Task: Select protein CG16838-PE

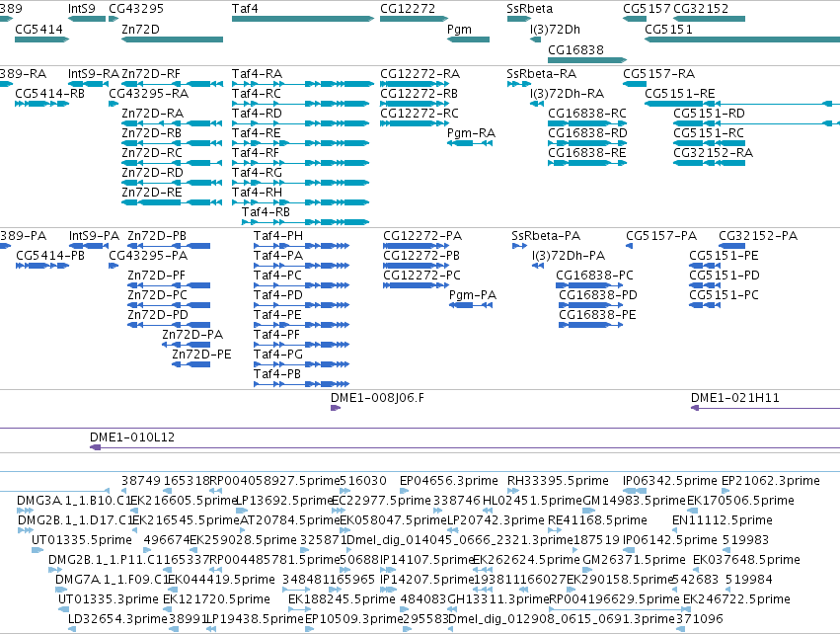Action: pos(591,324)
